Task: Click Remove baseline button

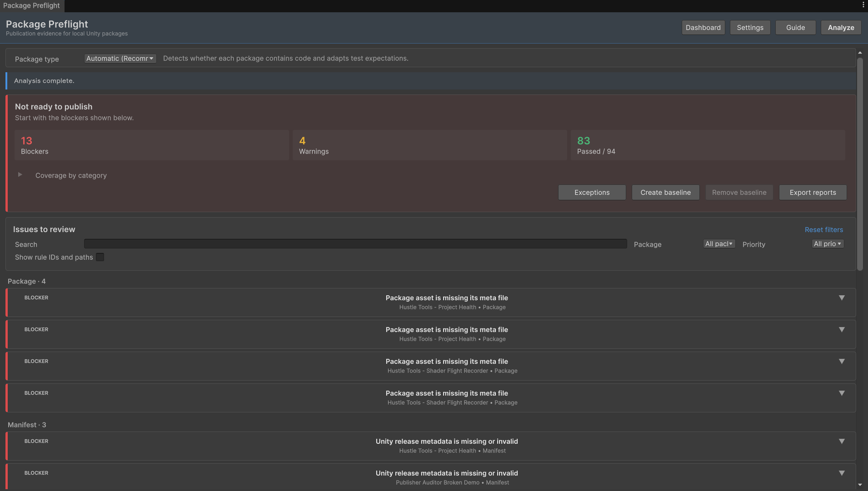Action: point(739,192)
